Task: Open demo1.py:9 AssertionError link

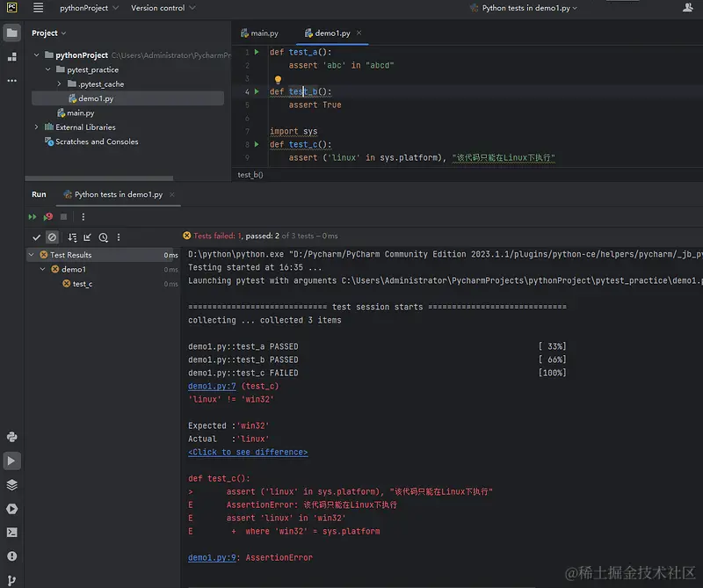Action: [212, 557]
